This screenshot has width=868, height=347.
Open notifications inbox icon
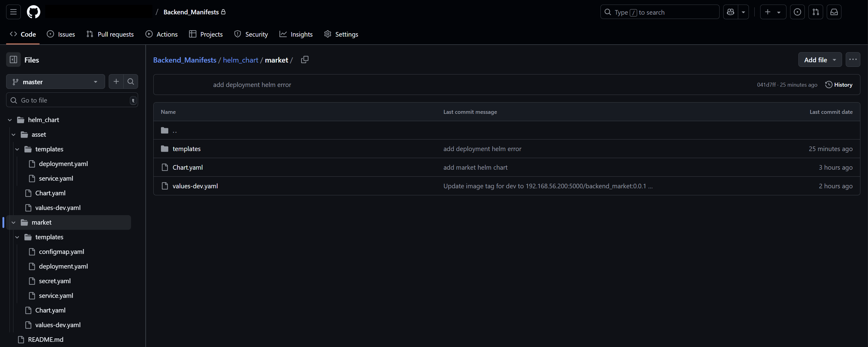click(834, 12)
